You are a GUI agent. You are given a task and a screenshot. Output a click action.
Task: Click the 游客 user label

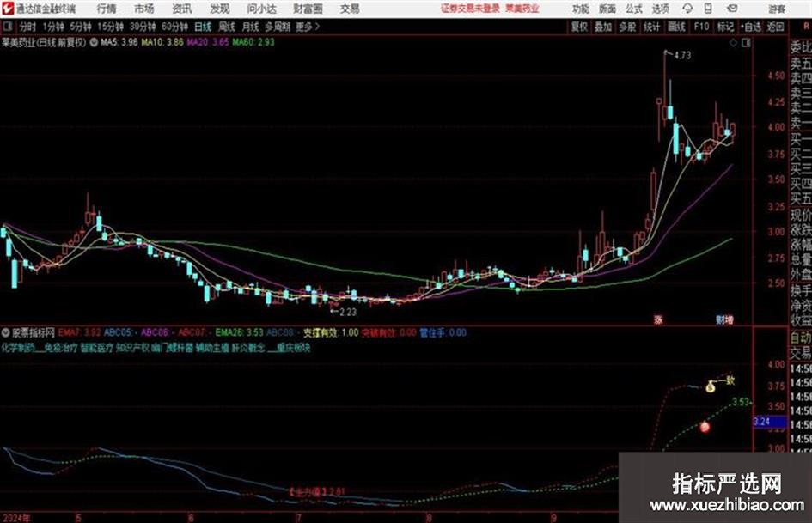tap(776, 9)
